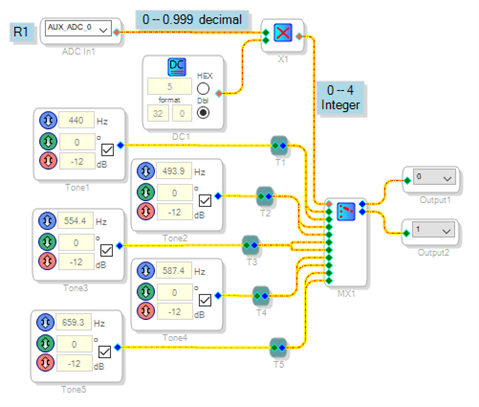
Task: Click the Tone5 gain field showing -12
Action: [74, 363]
